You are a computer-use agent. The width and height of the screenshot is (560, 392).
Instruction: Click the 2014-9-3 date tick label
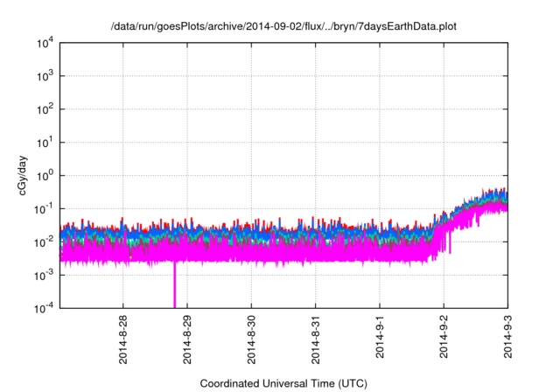507,337
